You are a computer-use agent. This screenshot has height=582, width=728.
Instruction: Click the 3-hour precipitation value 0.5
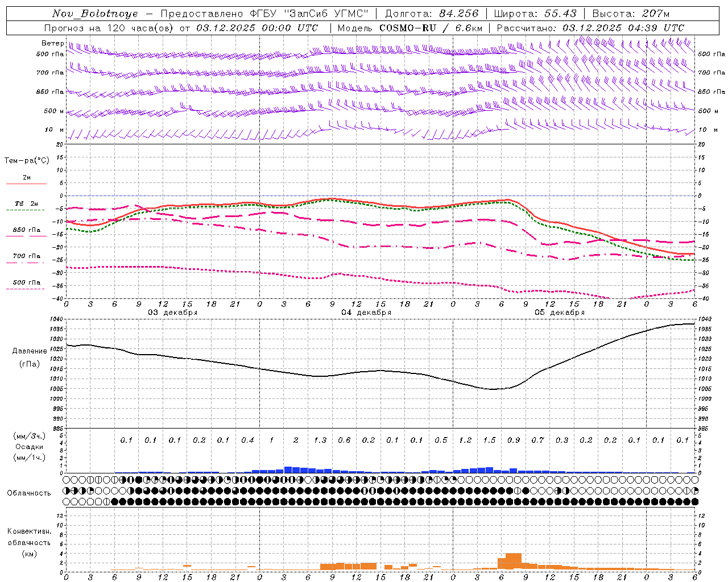click(441, 440)
